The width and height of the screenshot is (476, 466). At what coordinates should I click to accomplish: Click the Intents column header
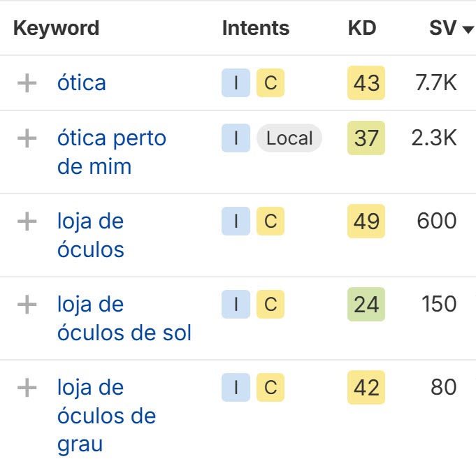(255, 29)
